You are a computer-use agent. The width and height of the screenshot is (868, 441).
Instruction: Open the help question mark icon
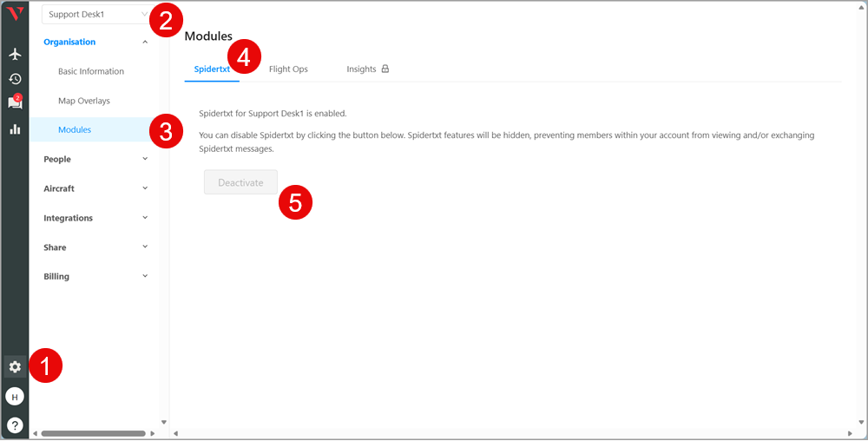click(15, 425)
